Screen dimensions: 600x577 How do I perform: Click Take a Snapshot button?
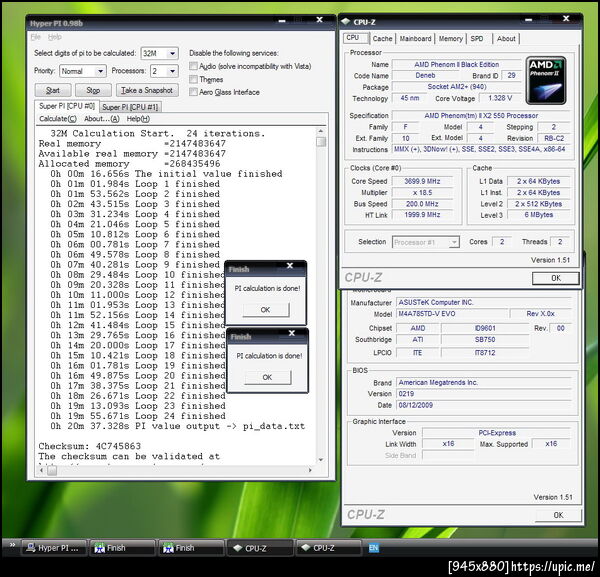(x=147, y=90)
